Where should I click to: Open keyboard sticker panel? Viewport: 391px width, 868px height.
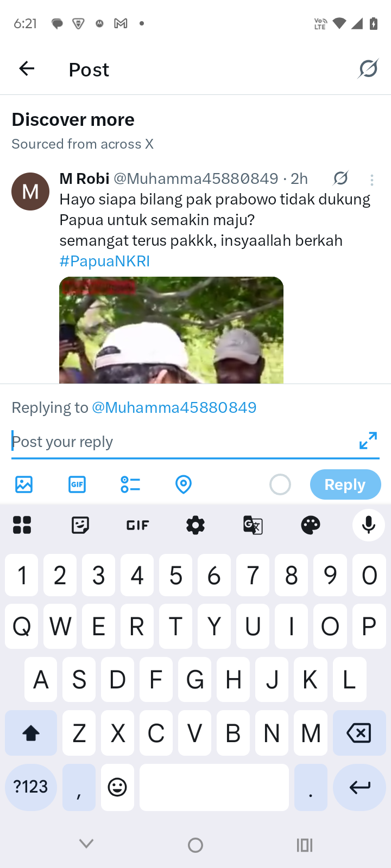tap(80, 525)
